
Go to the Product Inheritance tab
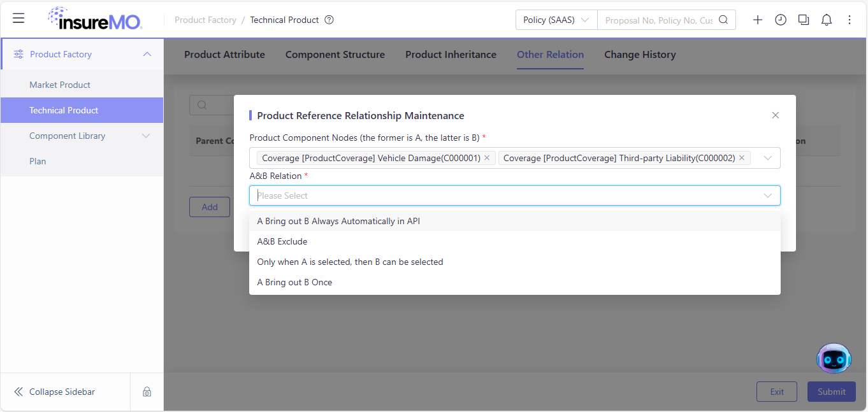[x=451, y=55]
